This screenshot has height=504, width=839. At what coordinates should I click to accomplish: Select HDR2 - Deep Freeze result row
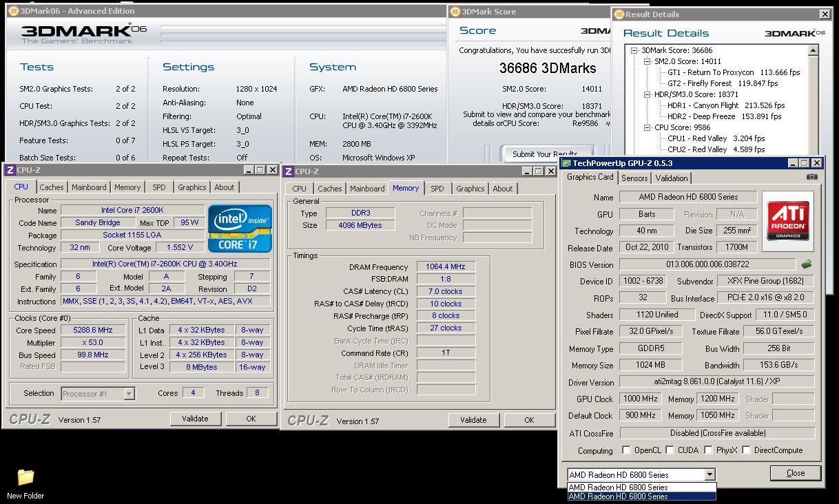724,116
